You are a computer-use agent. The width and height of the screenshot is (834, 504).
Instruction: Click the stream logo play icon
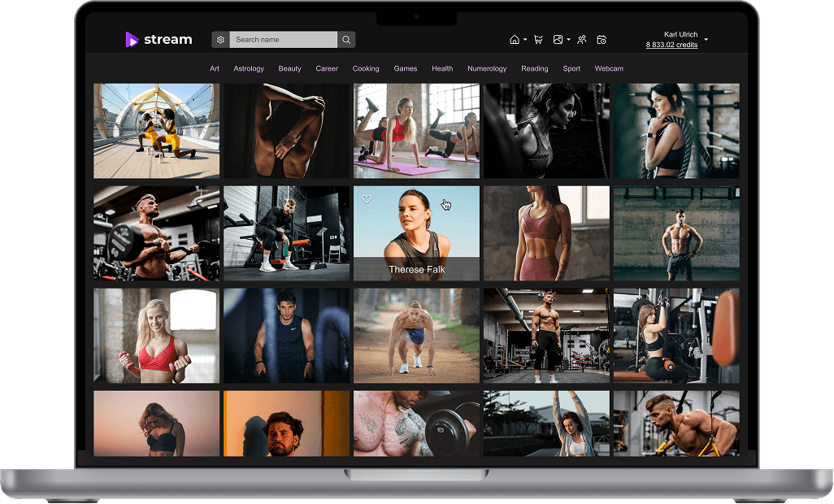132,39
